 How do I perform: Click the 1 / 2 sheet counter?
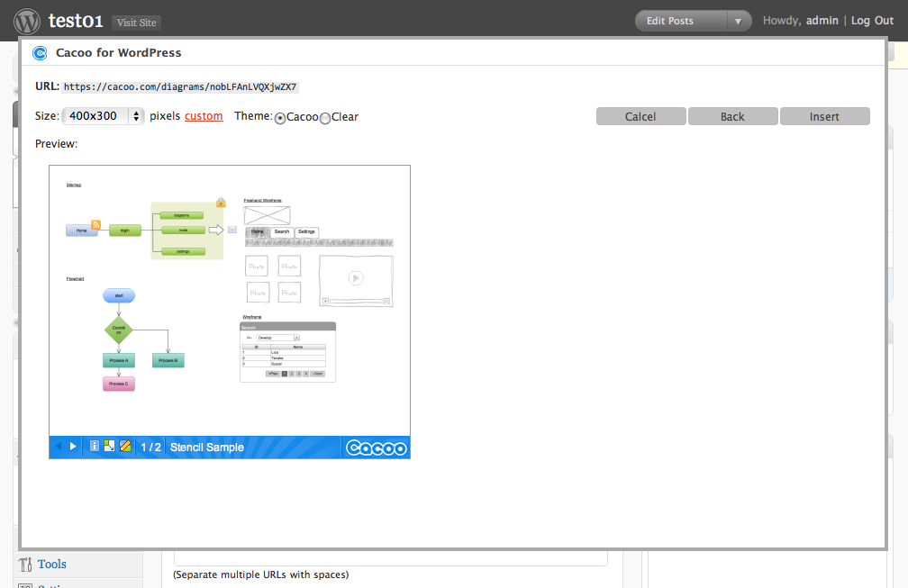tap(151, 448)
